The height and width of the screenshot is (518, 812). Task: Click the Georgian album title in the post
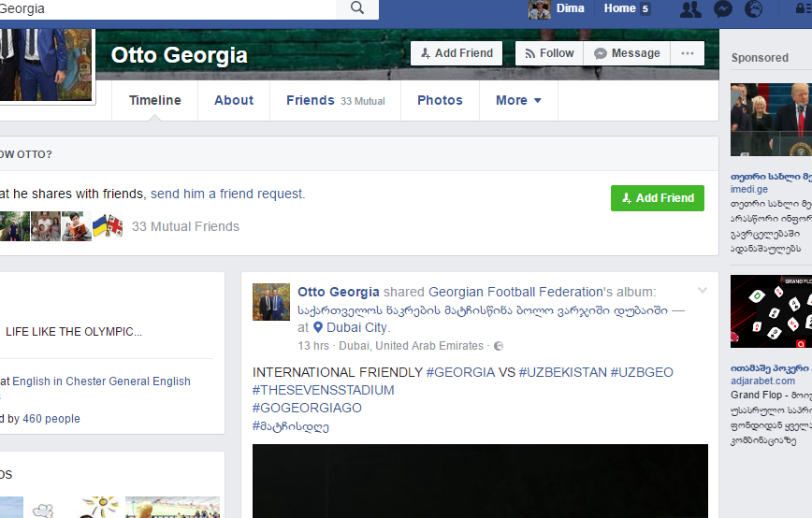(483, 310)
